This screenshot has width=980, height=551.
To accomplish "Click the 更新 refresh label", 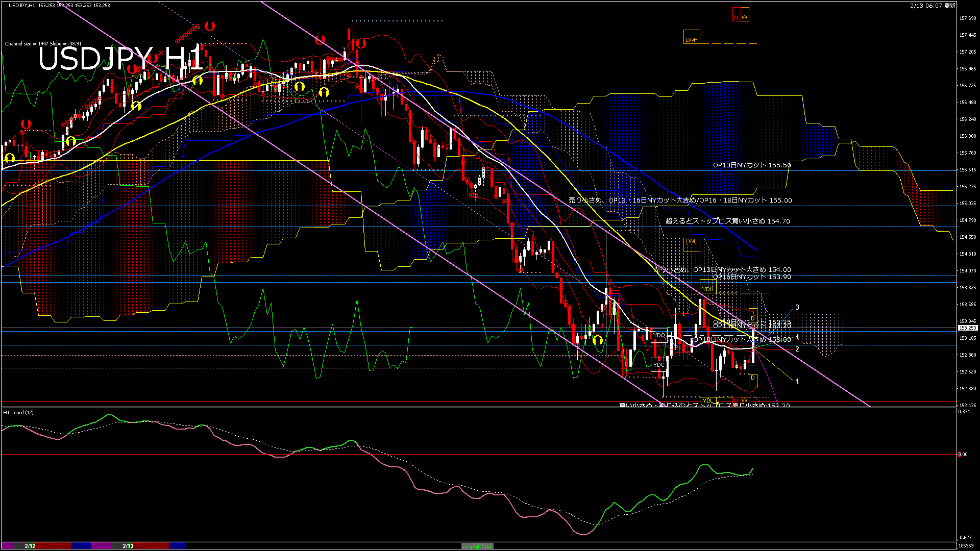I will (x=949, y=6).
